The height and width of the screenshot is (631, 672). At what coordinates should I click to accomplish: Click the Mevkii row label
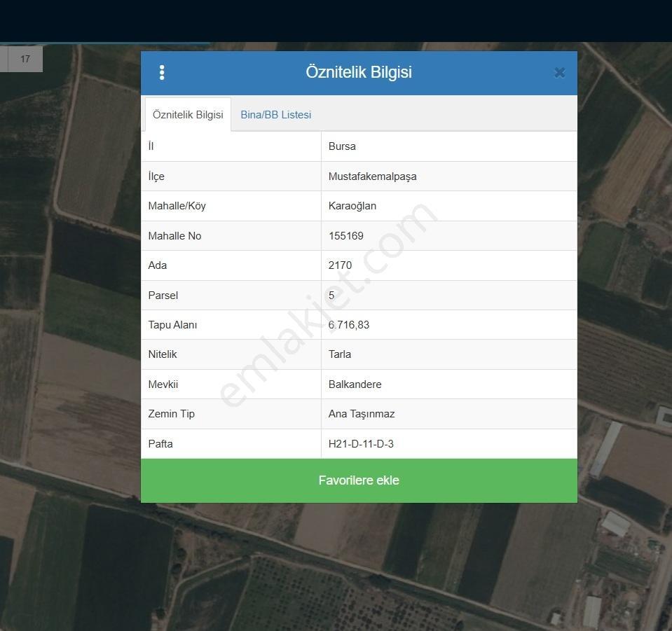tap(163, 384)
